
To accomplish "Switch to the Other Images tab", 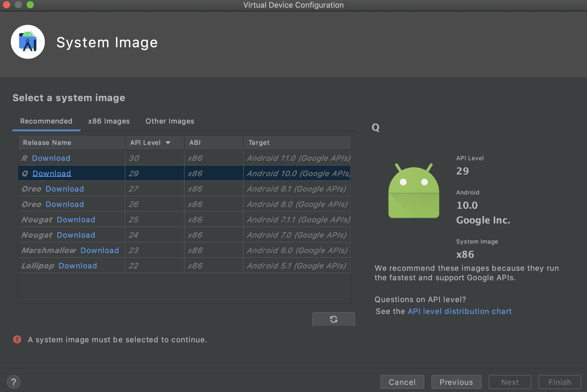I will pos(170,121).
